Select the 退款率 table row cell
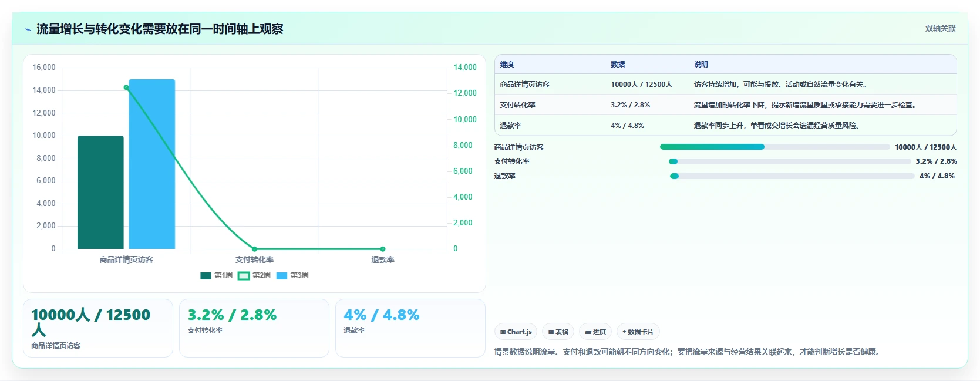980x381 pixels. point(511,126)
